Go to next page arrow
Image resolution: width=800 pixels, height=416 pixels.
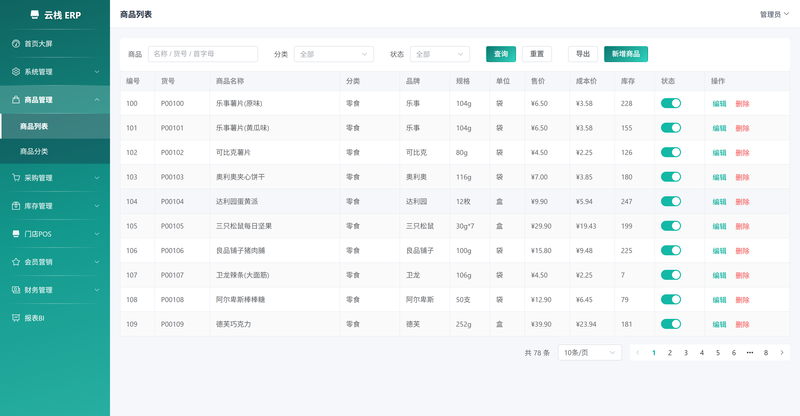pos(782,353)
